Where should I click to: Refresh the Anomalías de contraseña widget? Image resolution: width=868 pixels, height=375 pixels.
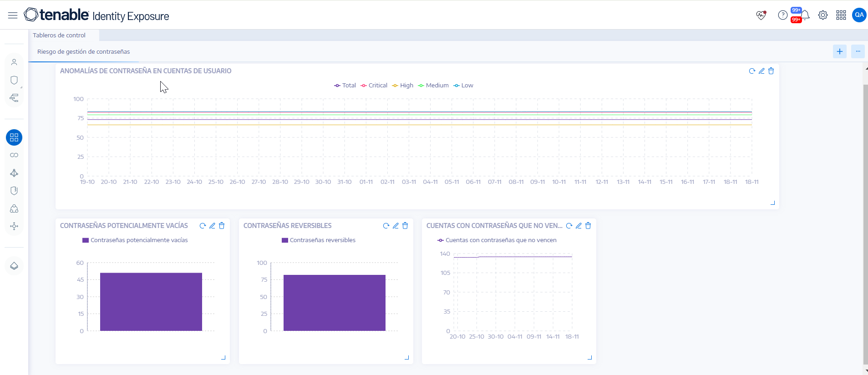[x=752, y=71]
